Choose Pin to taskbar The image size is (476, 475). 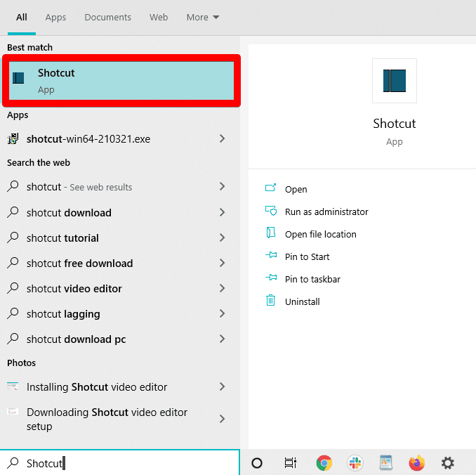coord(312,279)
